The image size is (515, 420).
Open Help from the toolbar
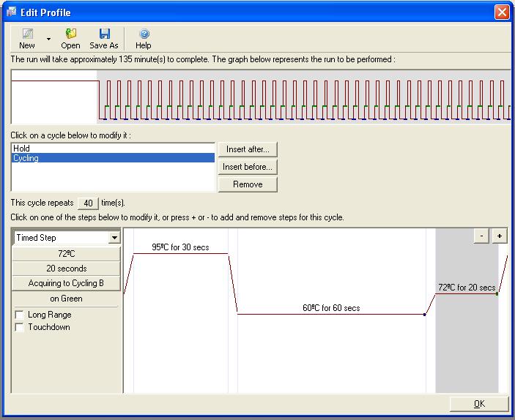click(x=144, y=38)
